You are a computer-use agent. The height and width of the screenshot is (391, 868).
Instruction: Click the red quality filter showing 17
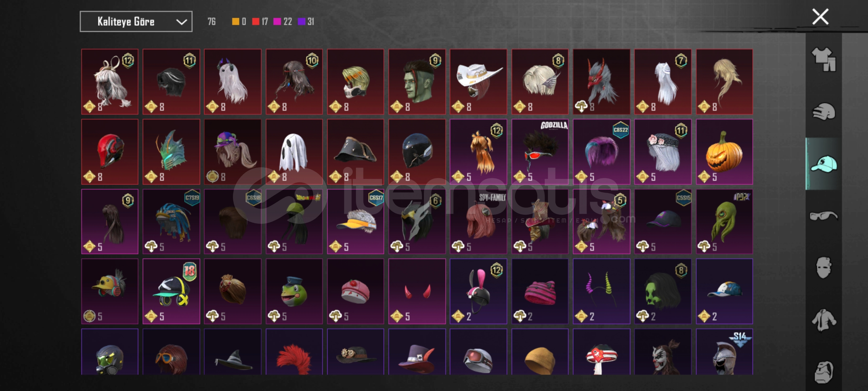[x=256, y=22]
